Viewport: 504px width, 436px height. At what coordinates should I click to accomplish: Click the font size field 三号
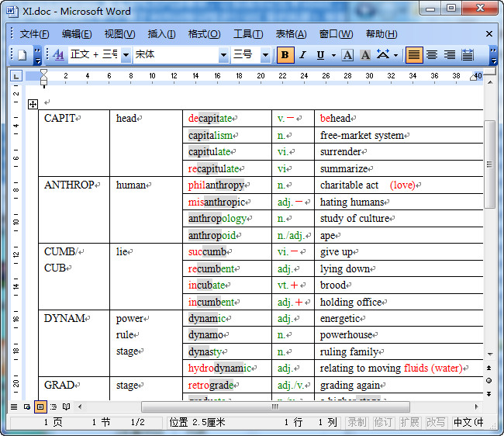coord(247,55)
